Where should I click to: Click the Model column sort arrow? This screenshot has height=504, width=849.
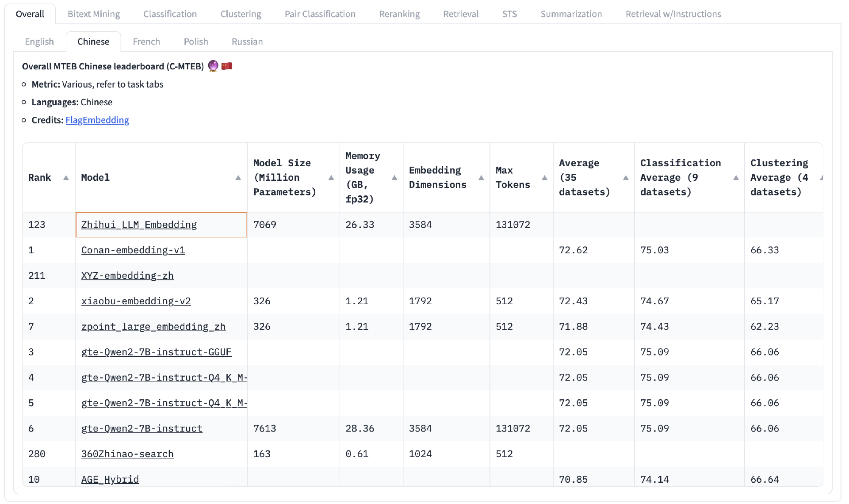[x=238, y=178]
